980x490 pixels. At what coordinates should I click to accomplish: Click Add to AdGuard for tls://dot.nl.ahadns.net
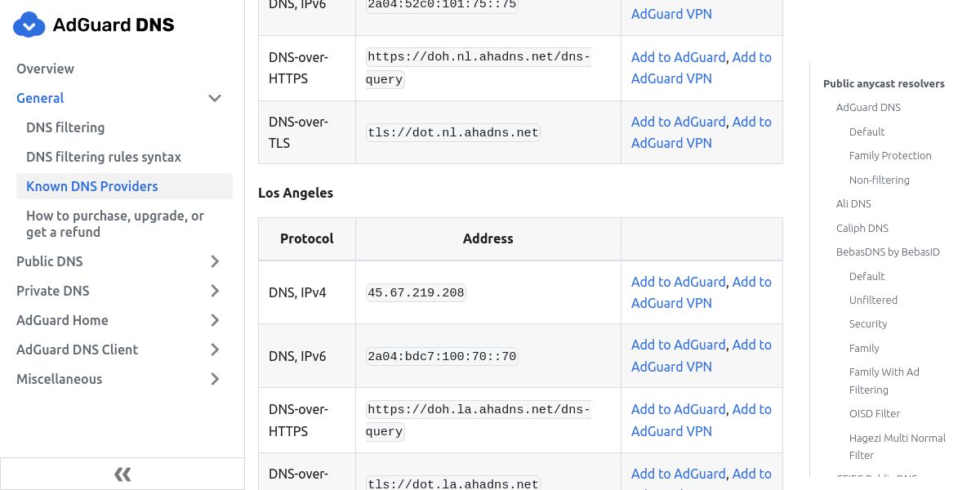click(x=678, y=122)
